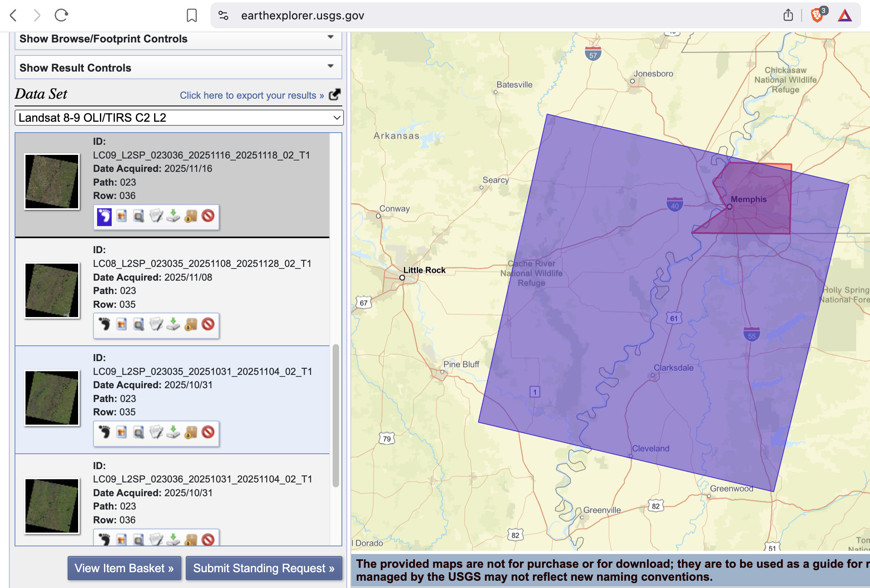Toggle footprint for the LC08 2025/11/08 scene
870x588 pixels.
(x=104, y=324)
